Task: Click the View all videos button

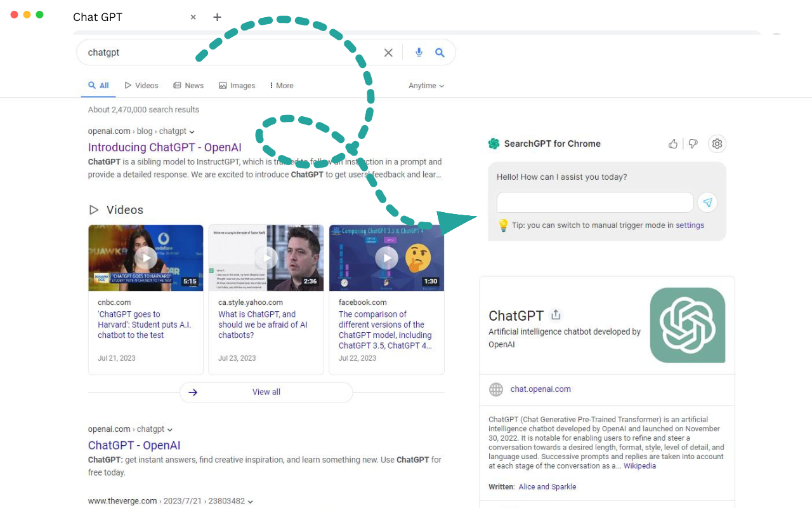Action: click(266, 392)
